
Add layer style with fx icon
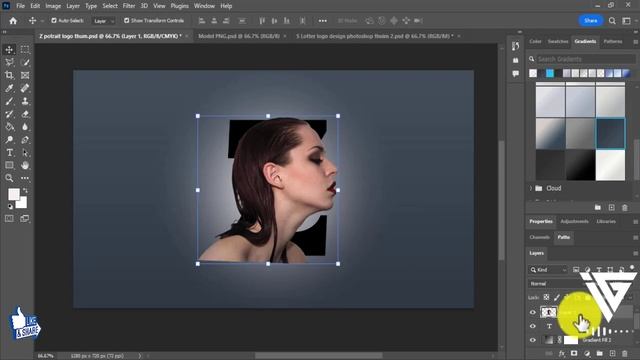click(562, 353)
